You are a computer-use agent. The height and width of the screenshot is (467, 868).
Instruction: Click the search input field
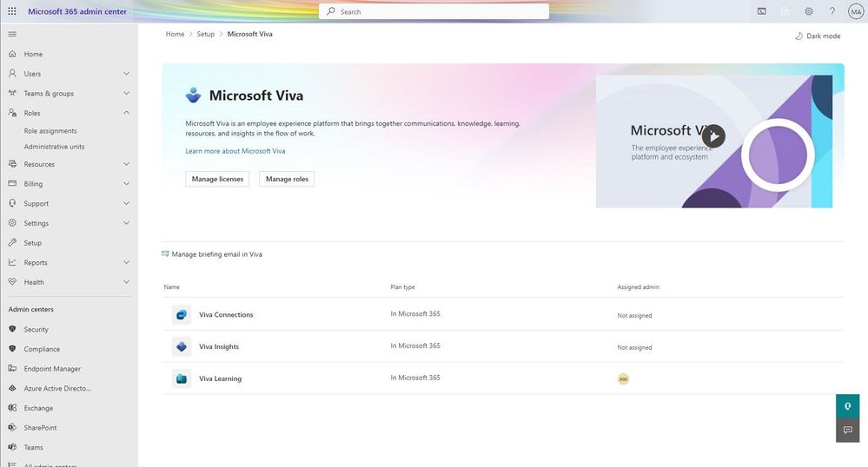point(434,11)
